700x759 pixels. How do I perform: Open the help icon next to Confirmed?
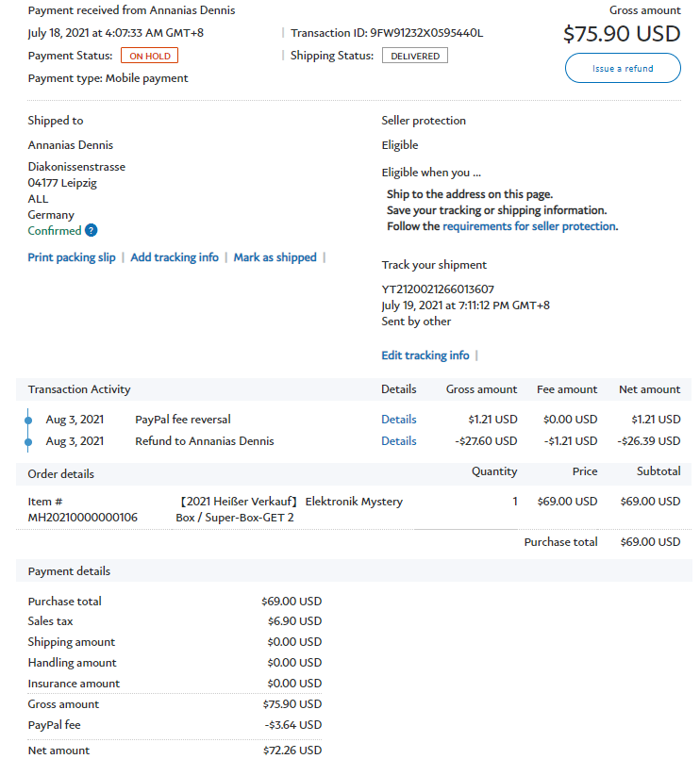tap(92, 231)
